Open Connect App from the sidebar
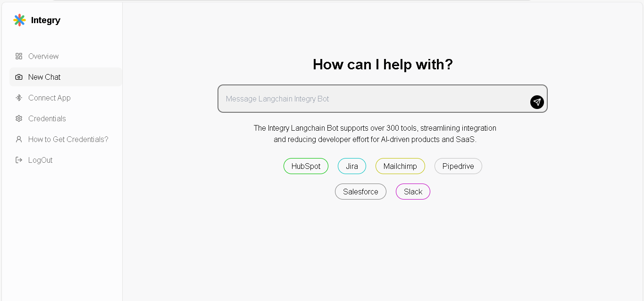The image size is (644, 301). pyautogui.click(x=49, y=98)
